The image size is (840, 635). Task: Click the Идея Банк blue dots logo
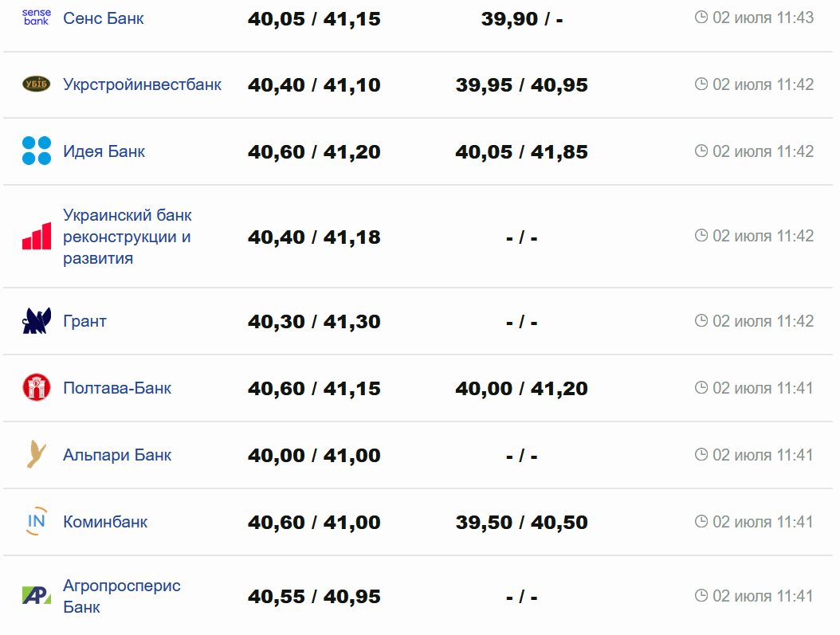tap(36, 151)
